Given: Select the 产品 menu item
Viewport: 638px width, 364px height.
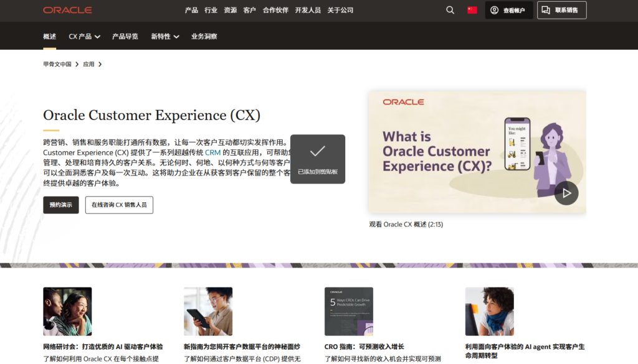Looking at the screenshot, I should click(x=191, y=10).
